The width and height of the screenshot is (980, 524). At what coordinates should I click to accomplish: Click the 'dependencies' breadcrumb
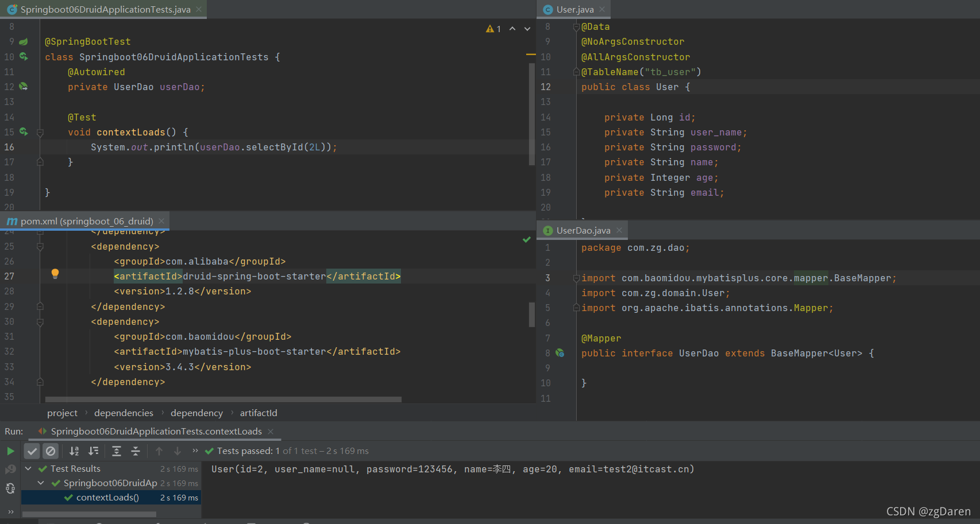click(x=124, y=413)
